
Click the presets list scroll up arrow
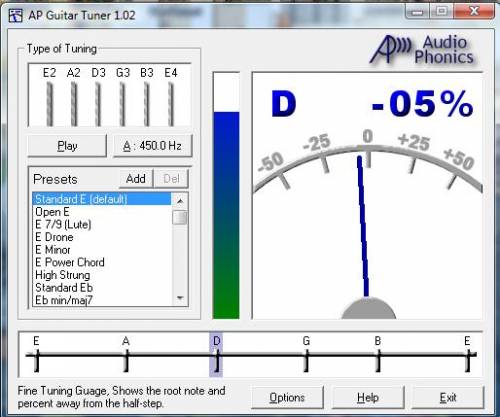click(180, 201)
